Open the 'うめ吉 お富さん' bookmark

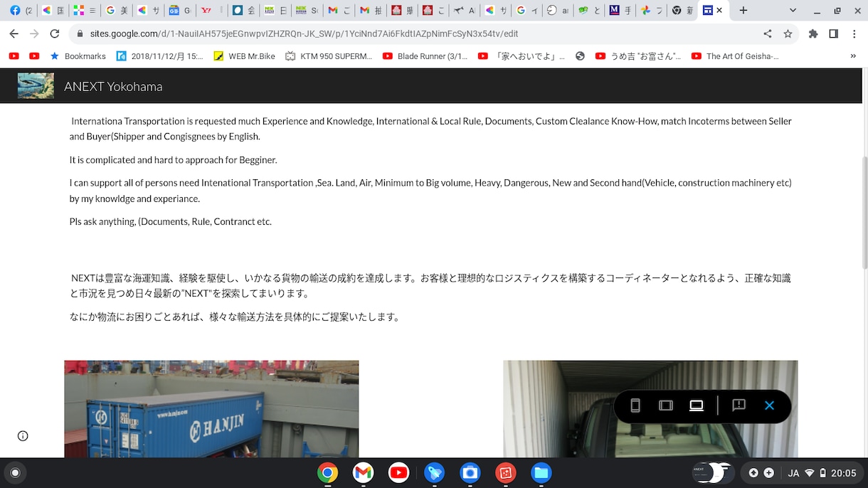[x=638, y=56]
